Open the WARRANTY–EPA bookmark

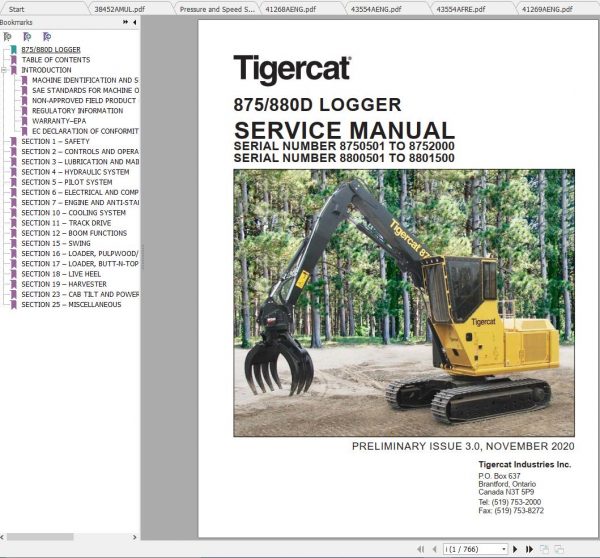59,121
